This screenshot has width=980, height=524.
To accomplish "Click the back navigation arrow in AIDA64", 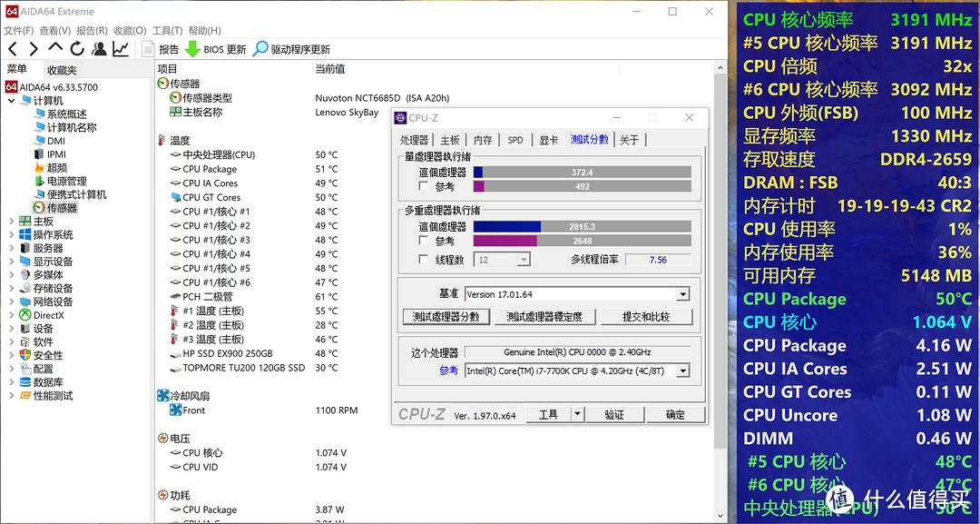I will click(14, 50).
